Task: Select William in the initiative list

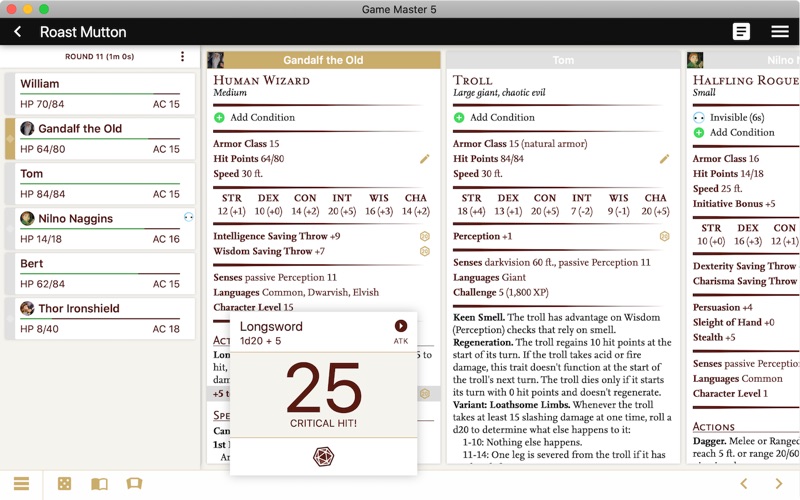Action: [100, 93]
